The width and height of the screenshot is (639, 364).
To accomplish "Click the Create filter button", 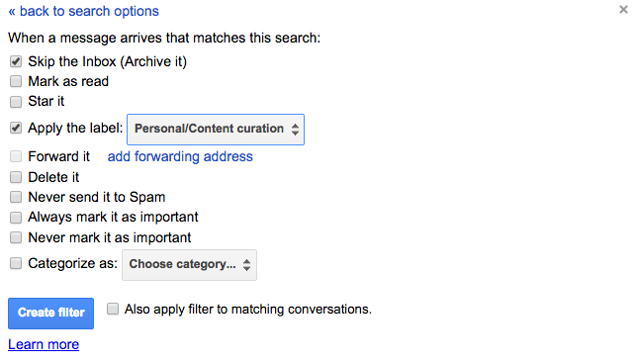I will (x=50, y=313).
